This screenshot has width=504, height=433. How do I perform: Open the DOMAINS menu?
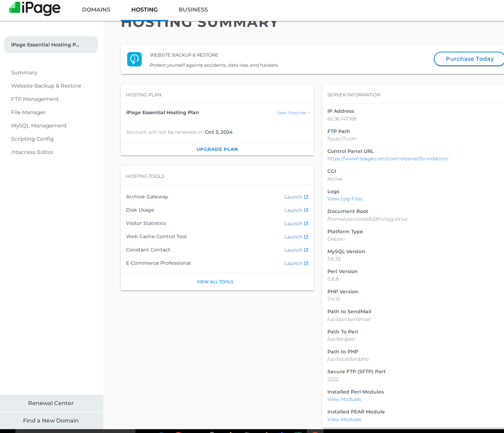click(96, 10)
